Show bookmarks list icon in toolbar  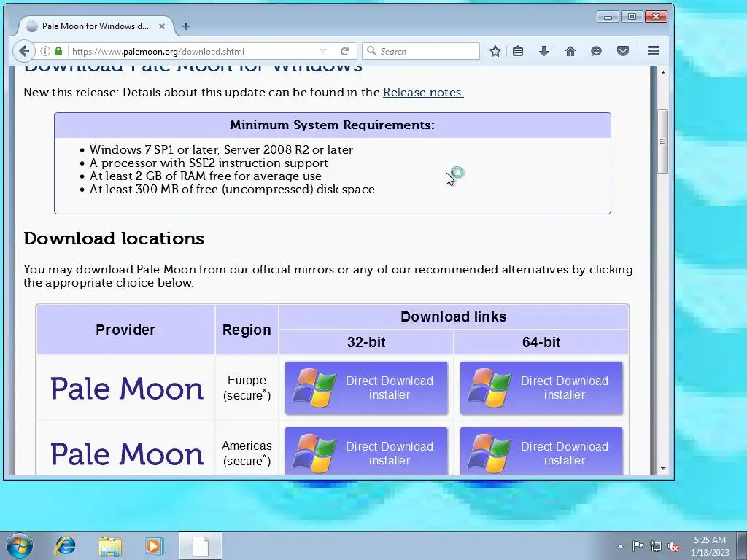(518, 51)
